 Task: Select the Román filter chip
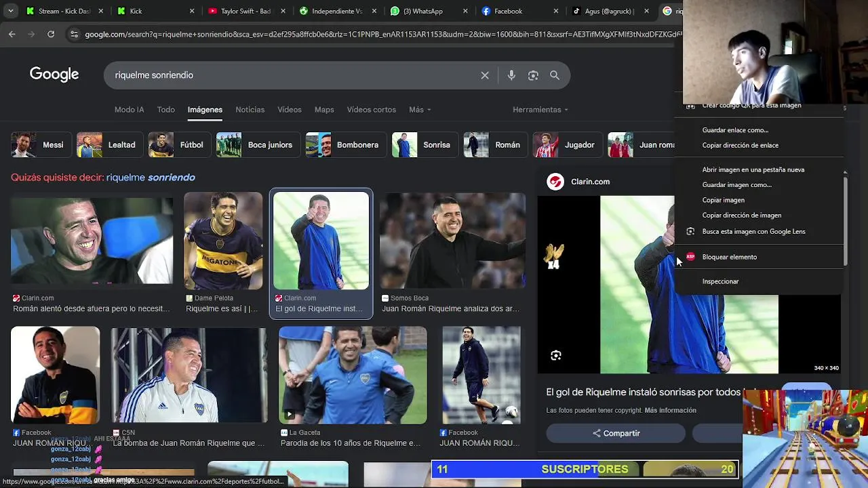point(496,145)
